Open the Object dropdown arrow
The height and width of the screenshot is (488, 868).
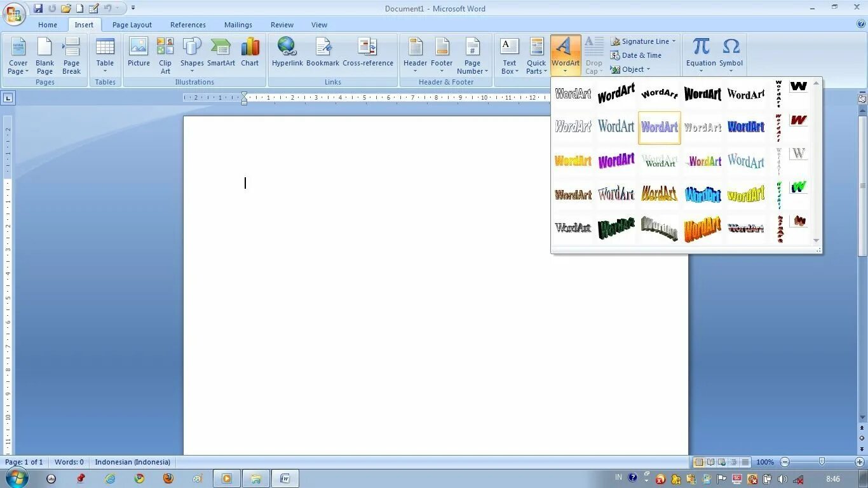coord(648,69)
